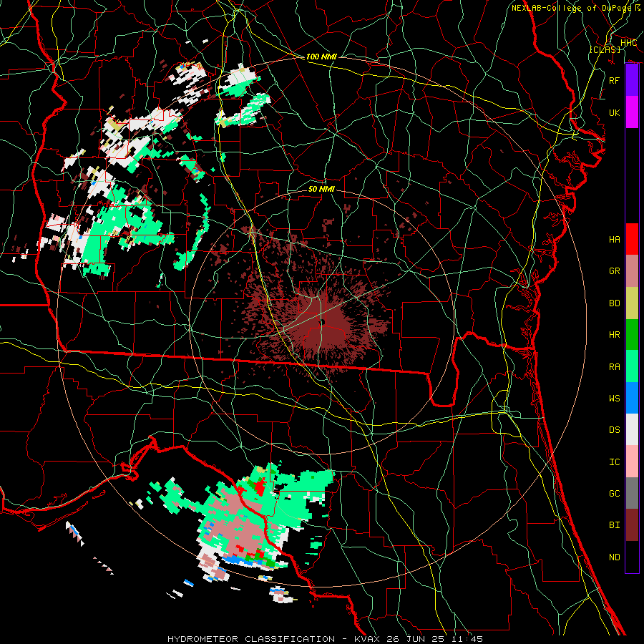The width and height of the screenshot is (644, 644).
Task: Pick the HR dark green legend swatch
Action: coord(632,335)
